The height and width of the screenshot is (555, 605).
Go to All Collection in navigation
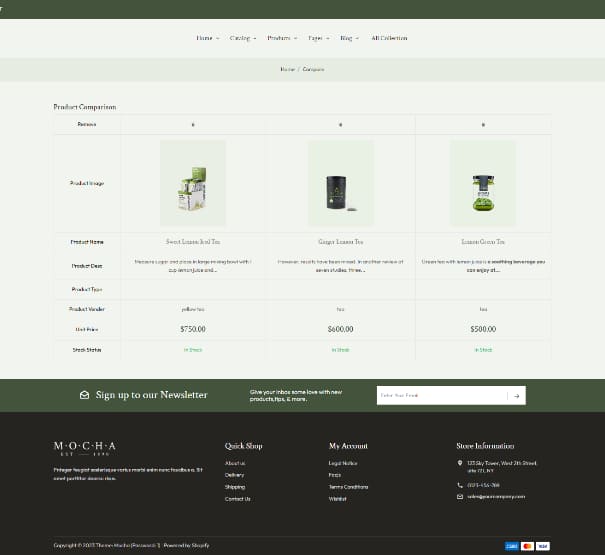pos(389,38)
